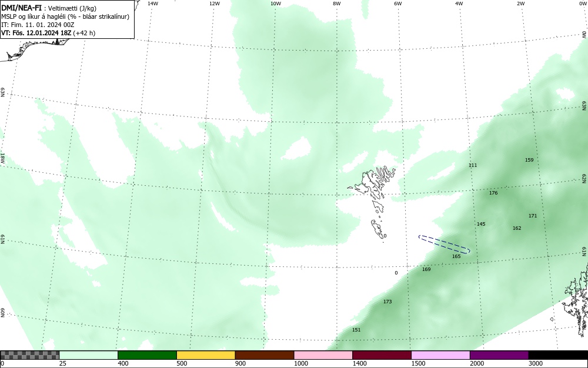This screenshot has height=368, width=588.
Task: Click the legend scale value 1000
Action: [x=300, y=363]
